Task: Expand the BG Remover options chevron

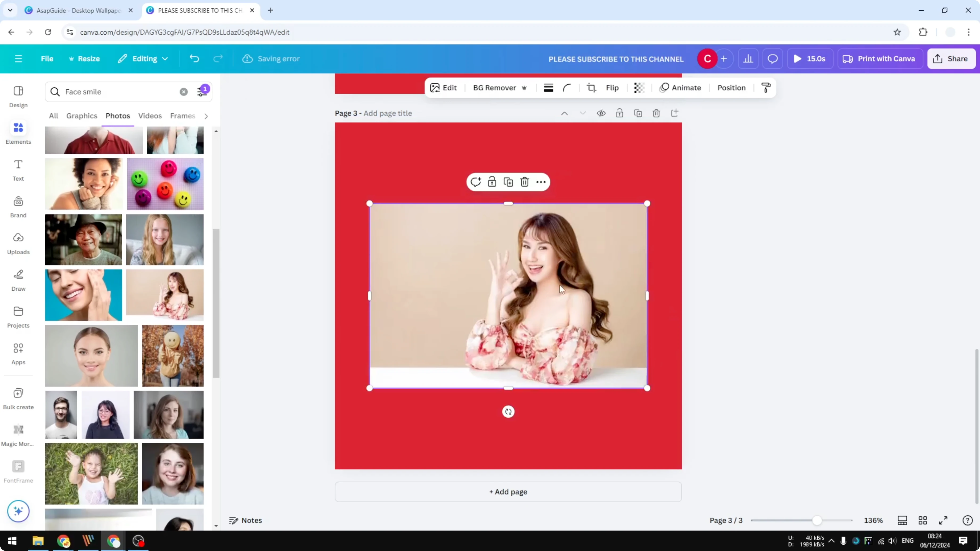Action: pyautogui.click(x=524, y=88)
